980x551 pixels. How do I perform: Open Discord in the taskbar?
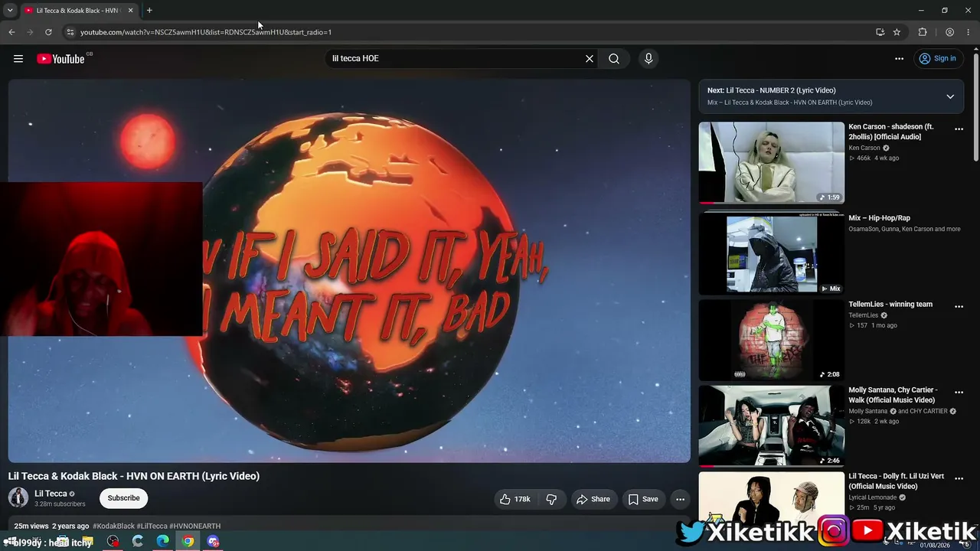coord(213,542)
